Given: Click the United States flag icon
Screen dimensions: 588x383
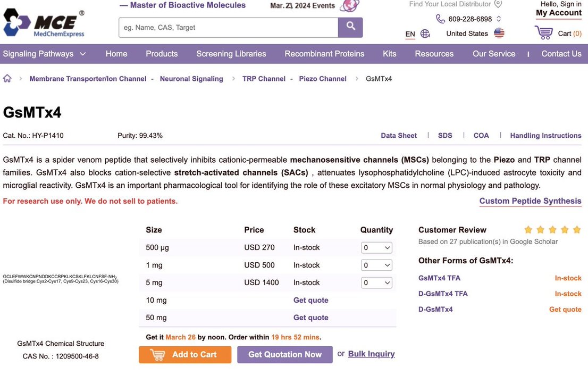Looking at the screenshot, I should coord(499,34).
